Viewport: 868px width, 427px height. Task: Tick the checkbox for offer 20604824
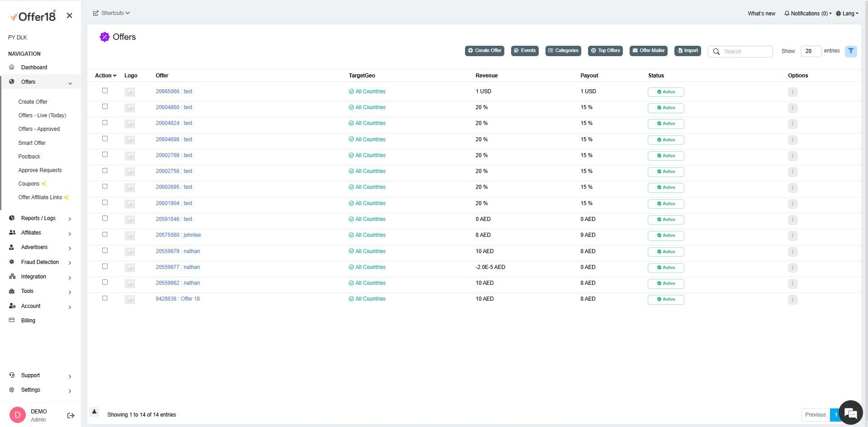click(105, 122)
